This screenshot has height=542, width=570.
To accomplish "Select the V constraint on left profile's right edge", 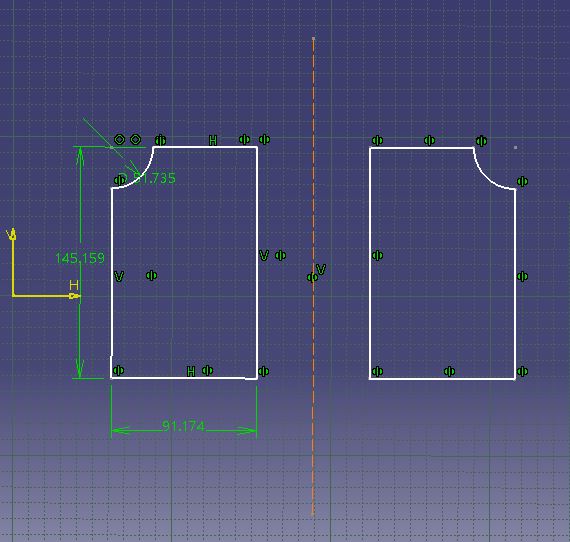I will click(264, 256).
